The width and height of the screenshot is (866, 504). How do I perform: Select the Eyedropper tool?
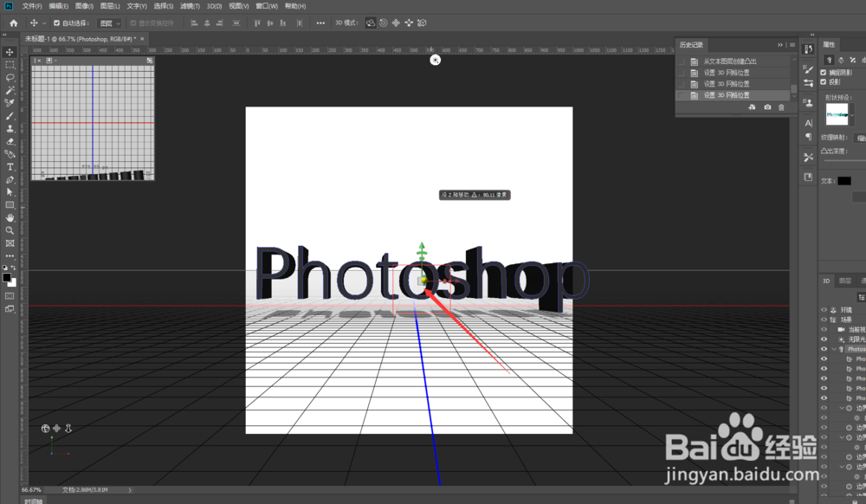pyautogui.click(x=10, y=103)
